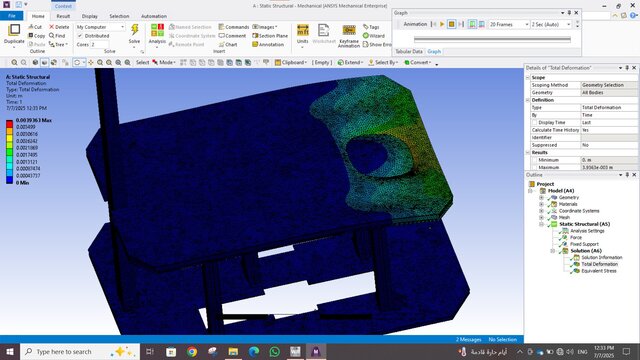
Task: Switch to the Tabular Data tab
Action: click(409, 51)
